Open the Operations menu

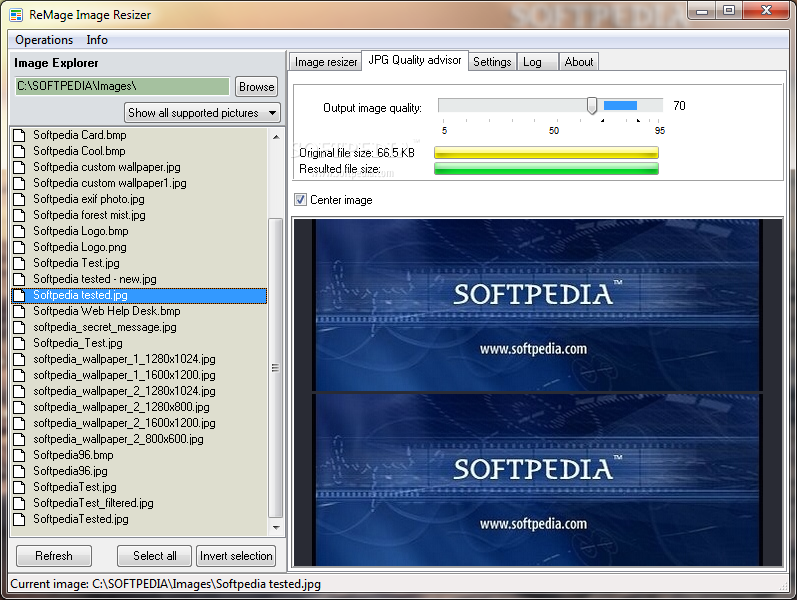click(x=44, y=40)
